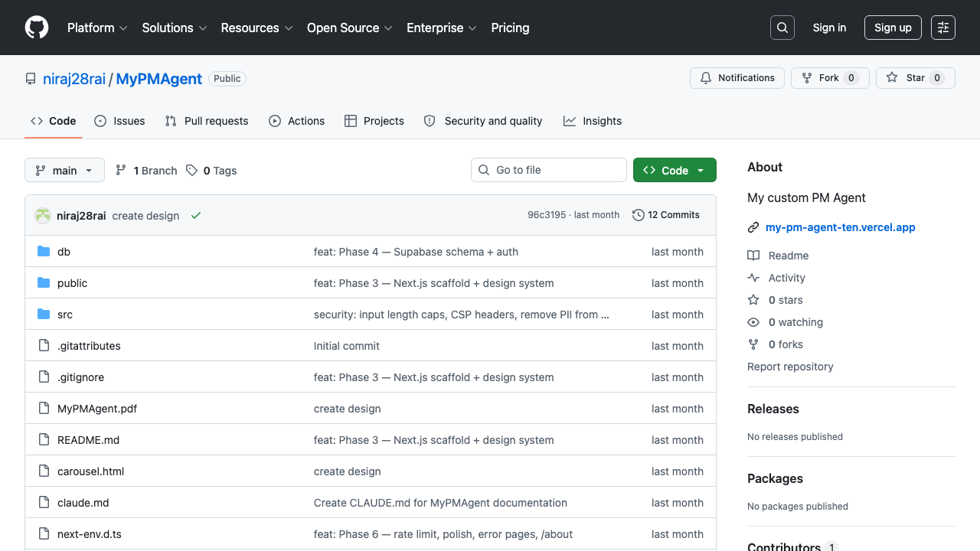Open the Insights tab
The height and width of the screenshot is (551, 980).
click(x=593, y=121)
